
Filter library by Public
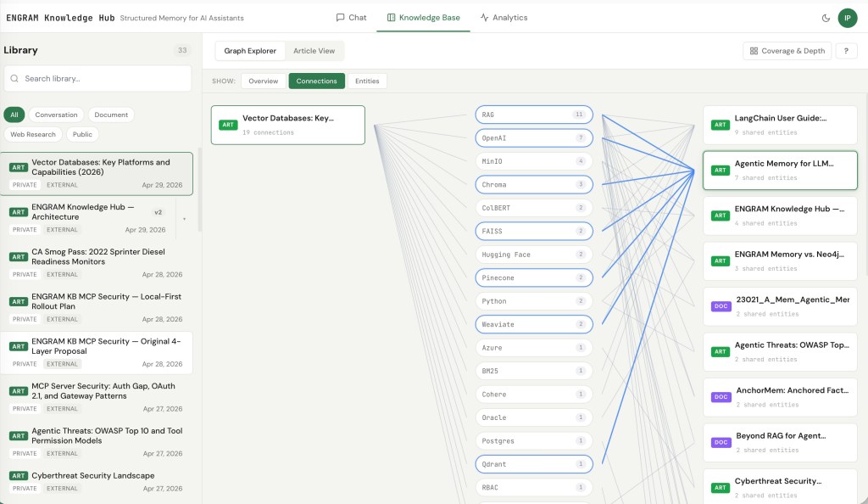[x=82, y=134]
